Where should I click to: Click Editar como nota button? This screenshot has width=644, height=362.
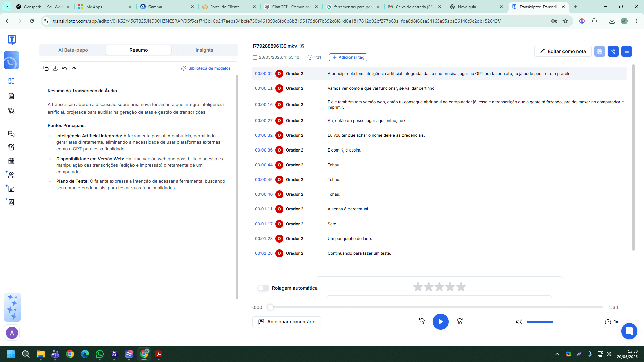[563, 51]
